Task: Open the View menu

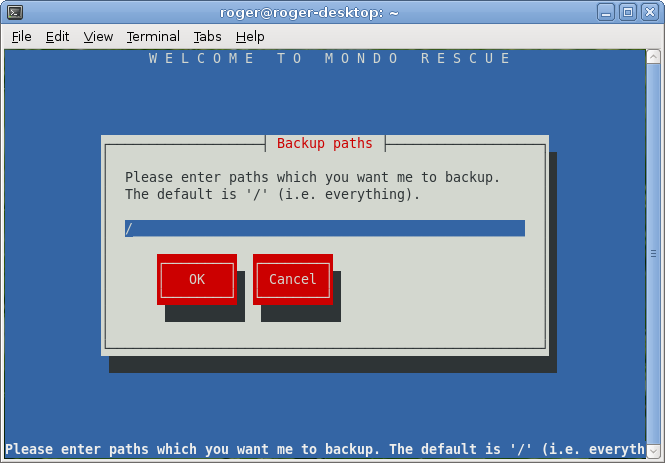Action: (98, 37)
